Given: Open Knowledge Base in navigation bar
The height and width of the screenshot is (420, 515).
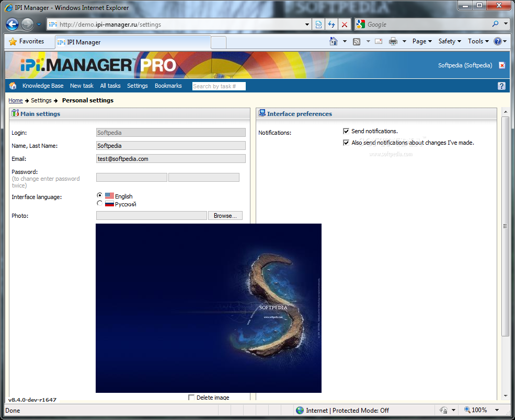Looking at the screenshot, I should (43, 86).
